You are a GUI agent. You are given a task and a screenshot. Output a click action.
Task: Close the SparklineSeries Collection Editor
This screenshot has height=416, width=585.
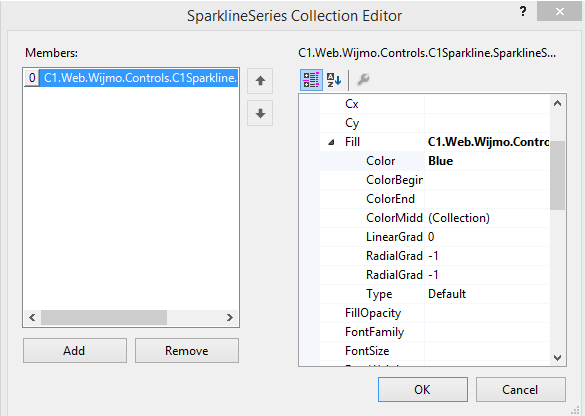tap(559, 11)
